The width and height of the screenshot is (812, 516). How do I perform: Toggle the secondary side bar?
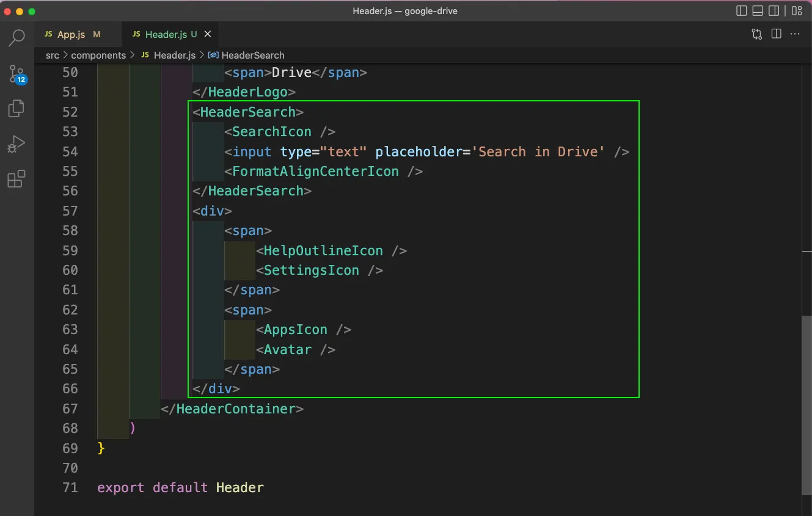click(774, 11)
